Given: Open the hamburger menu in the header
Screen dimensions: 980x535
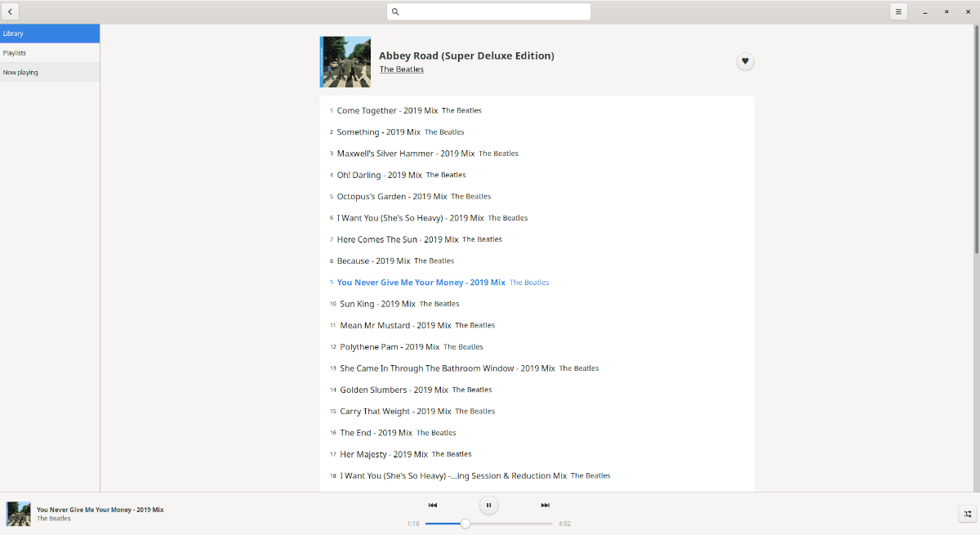Looking at the screenshot, I should point(898,11).
